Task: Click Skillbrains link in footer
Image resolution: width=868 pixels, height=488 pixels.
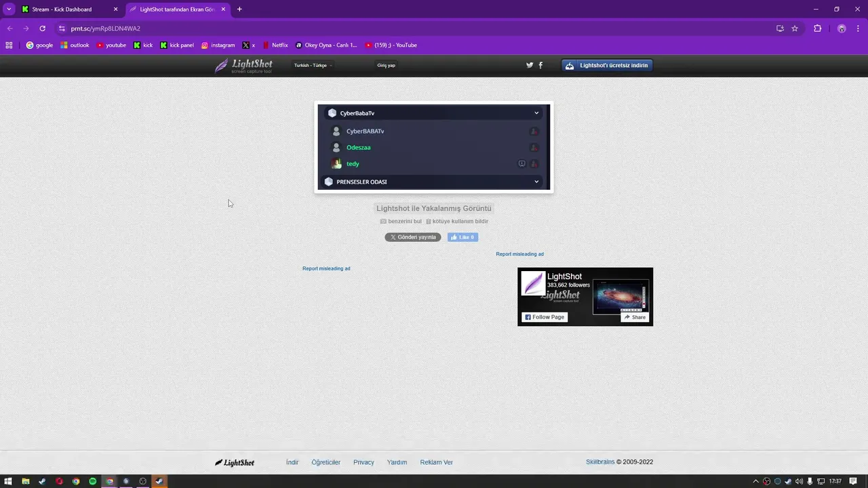Action: tap(600, 462)
